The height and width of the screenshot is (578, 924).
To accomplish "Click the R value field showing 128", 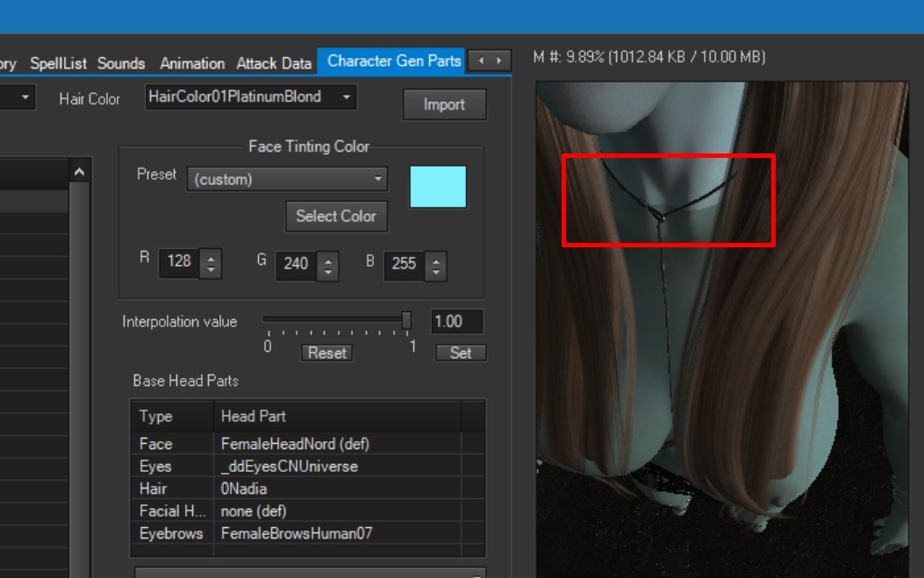I will point(179,261).
